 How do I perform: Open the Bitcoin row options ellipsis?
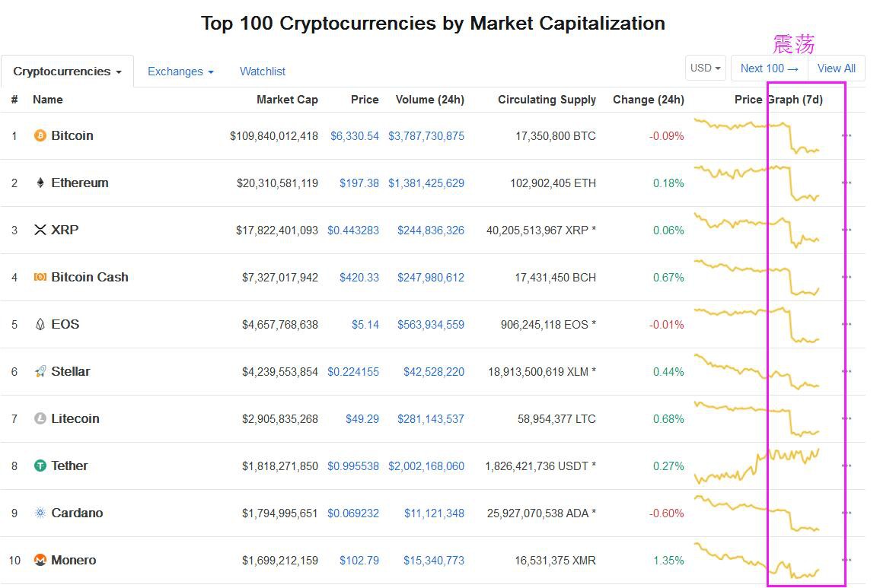(847, 135)
